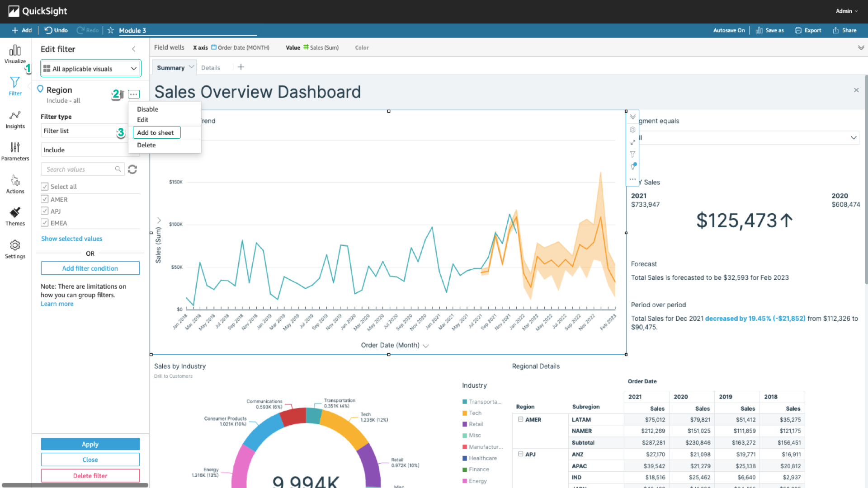The width and height of the screenshot is (868, 488).
Task: Open the Region filter options ellipsis
Action: tap(134, 94)
